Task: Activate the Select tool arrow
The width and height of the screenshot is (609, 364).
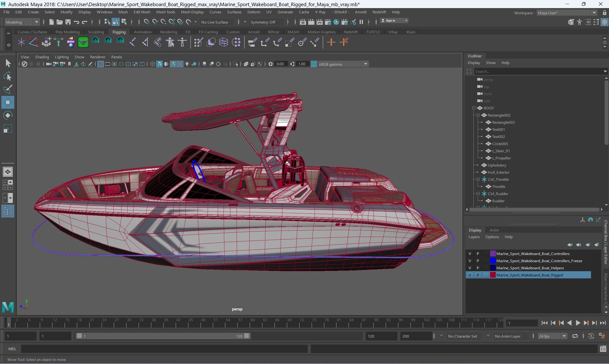Action: (7, 63)
